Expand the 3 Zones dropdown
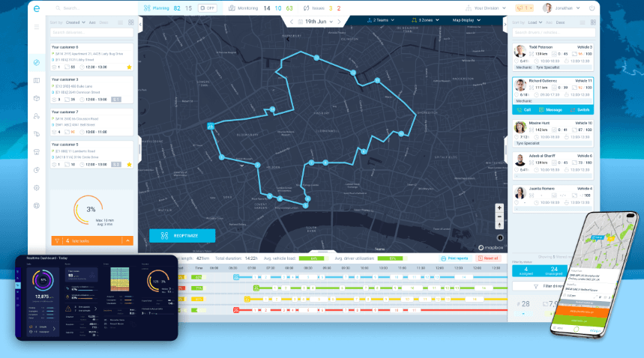Viewport: 644px width, 358px height. (x=426, y=20)
